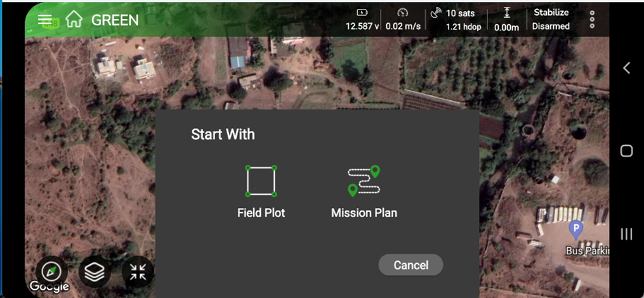Cancel the Start With dialog
The width and height of the screenshot is (644, 298).
[x=411, y=265]
